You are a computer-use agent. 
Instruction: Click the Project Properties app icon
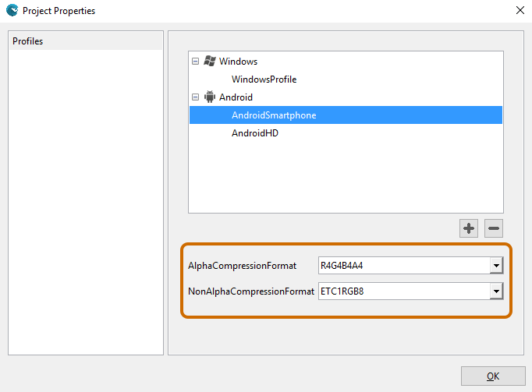coord(12,10)
